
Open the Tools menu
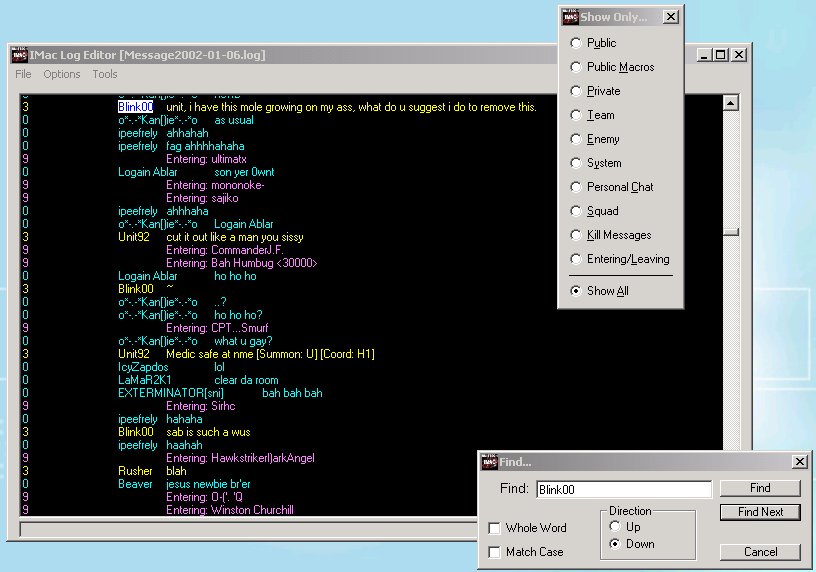tap(105, 74)
